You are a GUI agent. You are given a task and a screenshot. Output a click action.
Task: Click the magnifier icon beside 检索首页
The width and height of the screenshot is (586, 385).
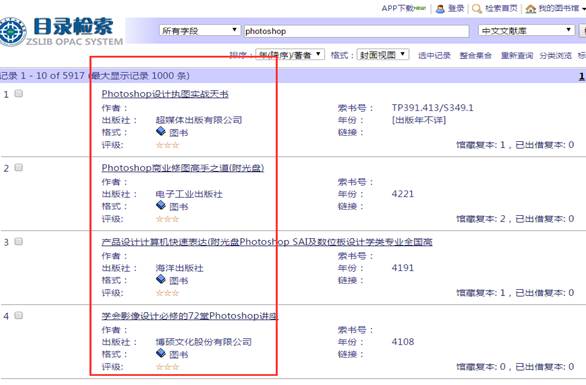(x=476, y=9)
